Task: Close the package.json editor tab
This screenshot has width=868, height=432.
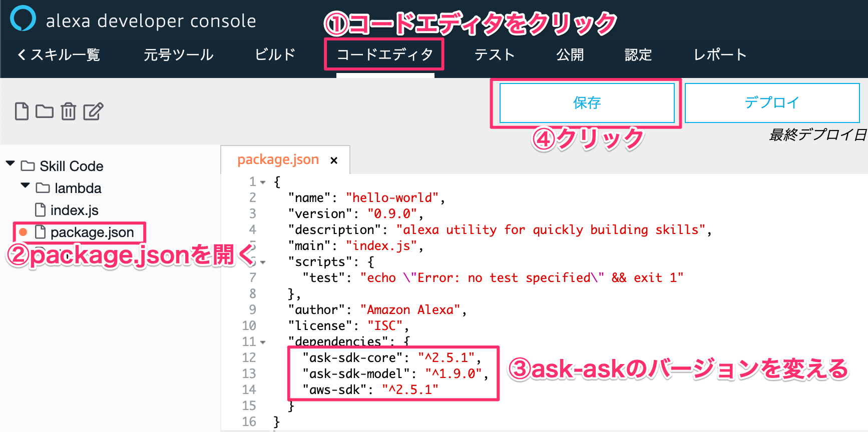Action: pyautogui.click(x=334, y=160)
